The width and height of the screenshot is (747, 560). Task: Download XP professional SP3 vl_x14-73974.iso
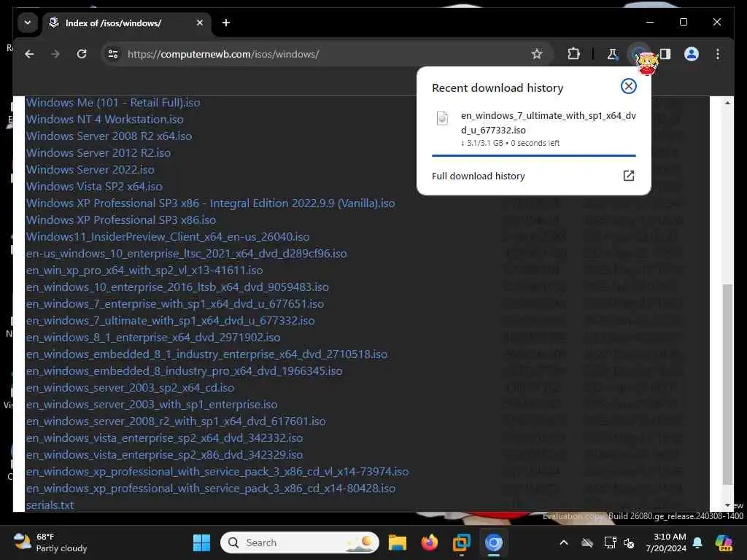217,472
